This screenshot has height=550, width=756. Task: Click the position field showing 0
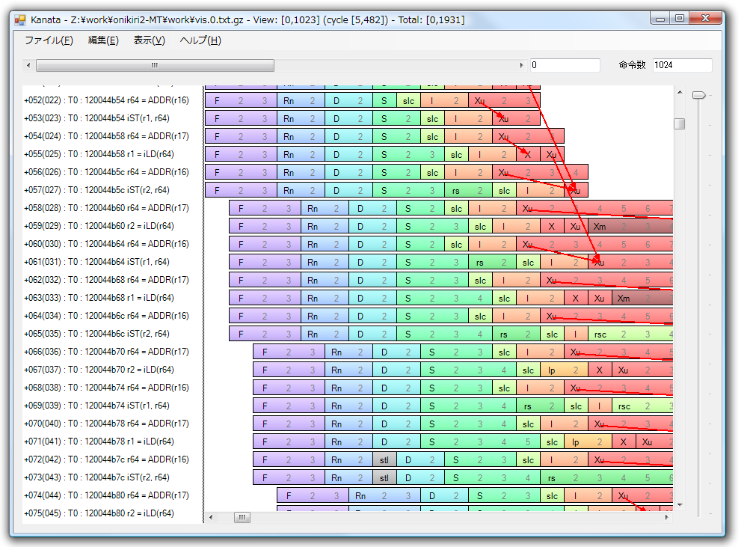tap(565, 66)
